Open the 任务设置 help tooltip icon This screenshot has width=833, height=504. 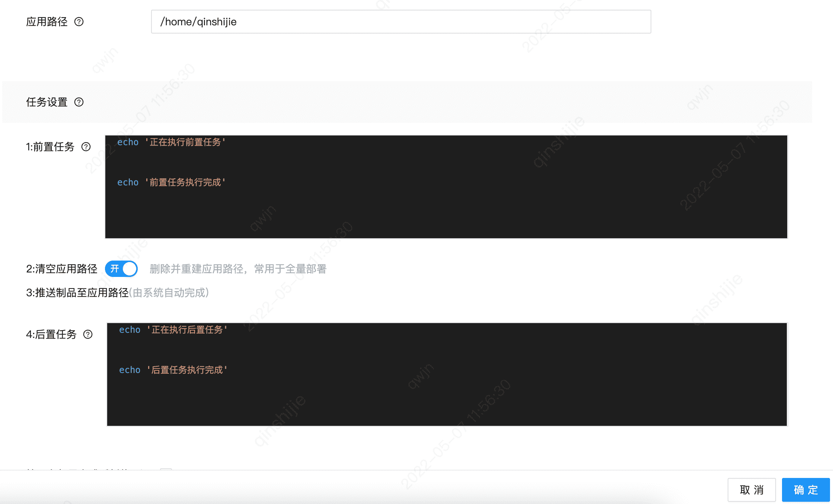[x=79, y=102]
